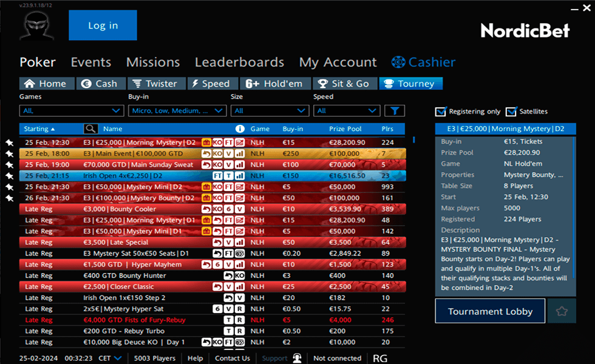Switch to the Sit & Go tab
Viewport: 595px width, 364px height.
point(345,84)
